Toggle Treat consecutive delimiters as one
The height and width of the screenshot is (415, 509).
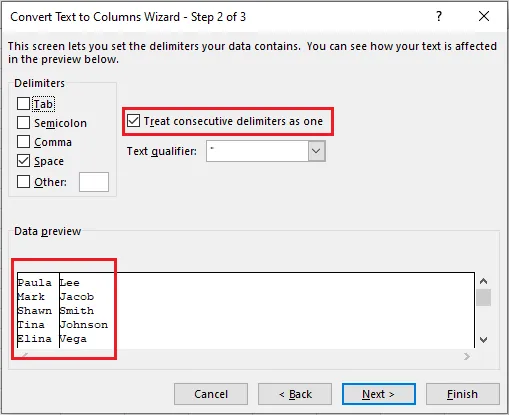click(x=133, y=121)
